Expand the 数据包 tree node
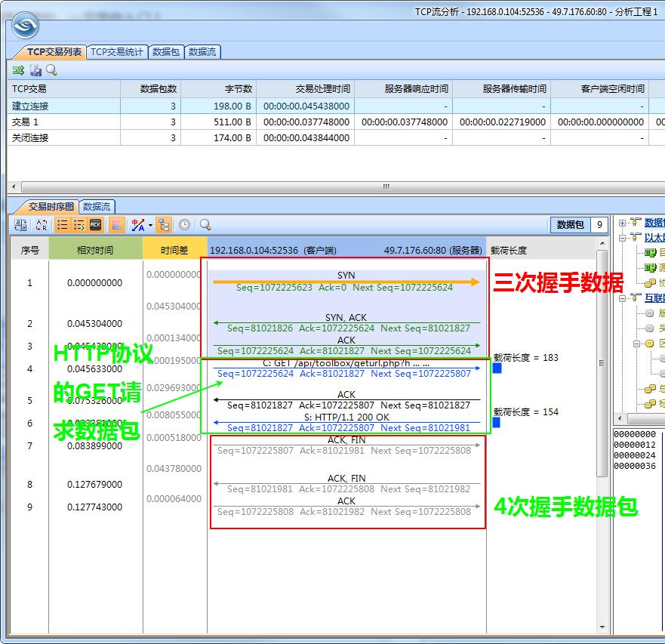This screenshot has width=665, height=644. tap(621, 222)
